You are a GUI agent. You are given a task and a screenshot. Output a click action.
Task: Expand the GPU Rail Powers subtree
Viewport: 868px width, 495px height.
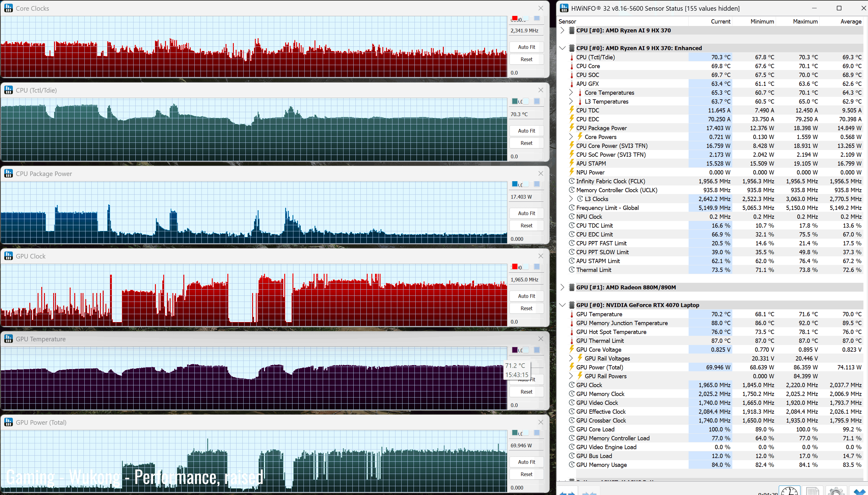571,376
